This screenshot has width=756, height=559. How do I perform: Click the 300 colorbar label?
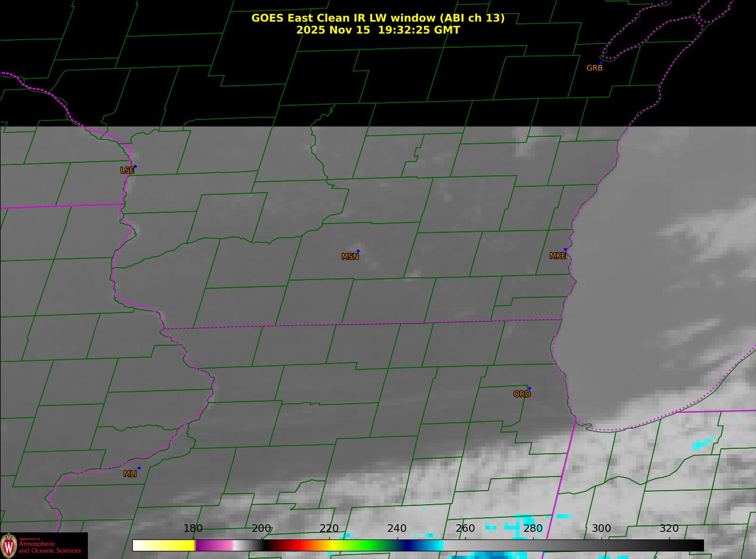[601, 529]
